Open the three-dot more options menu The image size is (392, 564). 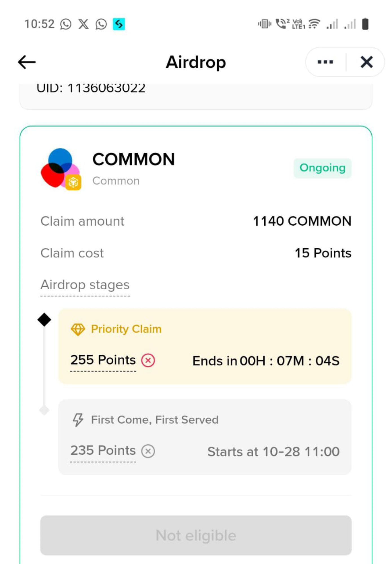tap(325, 62)
